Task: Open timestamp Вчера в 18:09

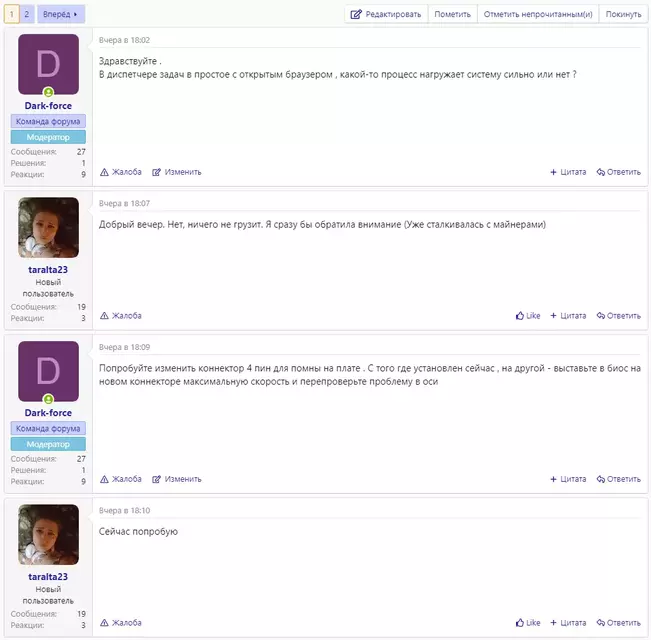Action: (x=124, y=347)
